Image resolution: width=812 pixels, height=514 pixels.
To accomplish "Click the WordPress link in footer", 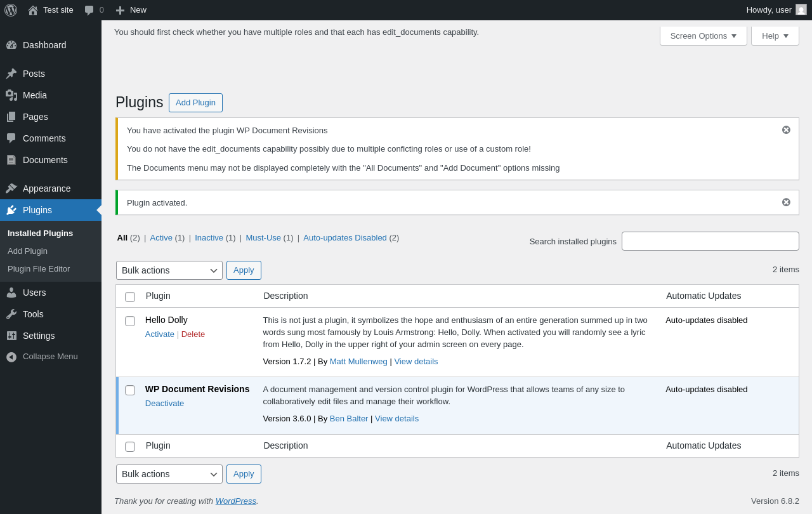I will 236,501.
